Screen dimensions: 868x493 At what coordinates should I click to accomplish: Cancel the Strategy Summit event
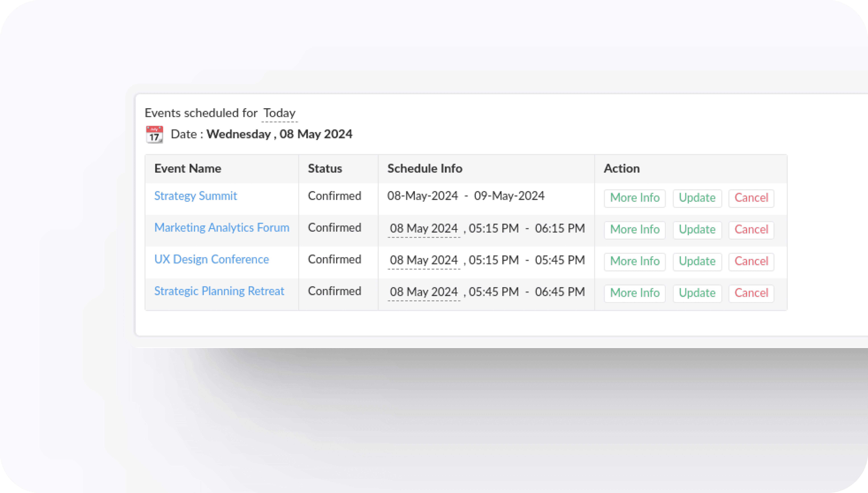click(751, 198)
